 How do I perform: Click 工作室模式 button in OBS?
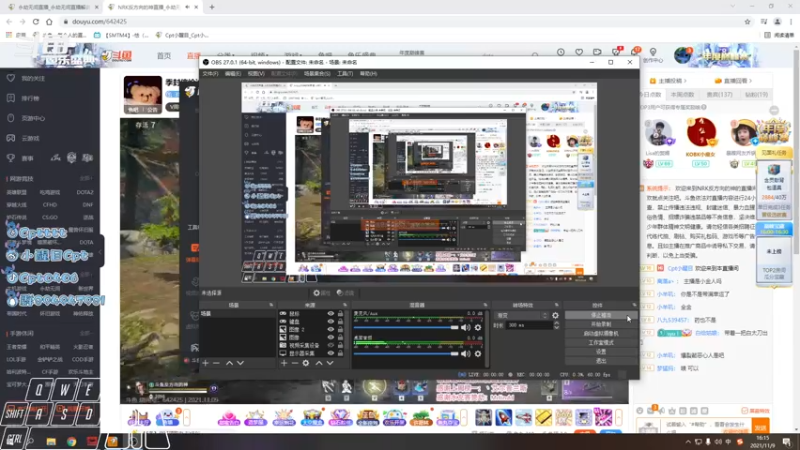click(x=601, y=343)
